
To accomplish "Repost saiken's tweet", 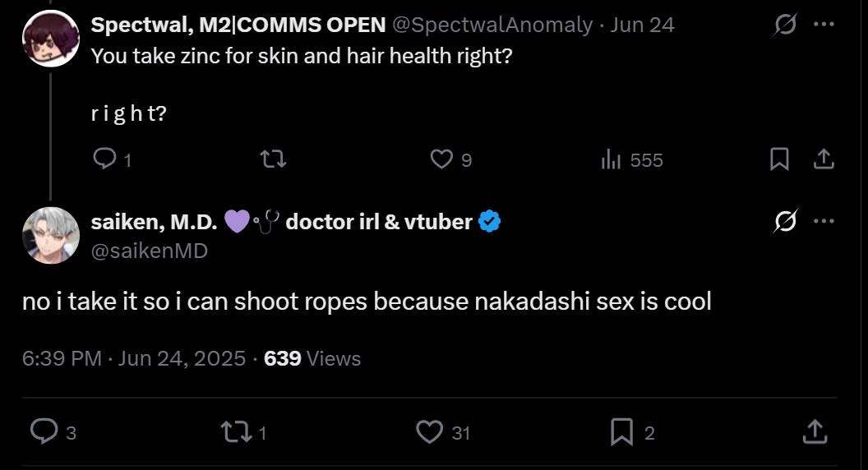I will (238, 431).
